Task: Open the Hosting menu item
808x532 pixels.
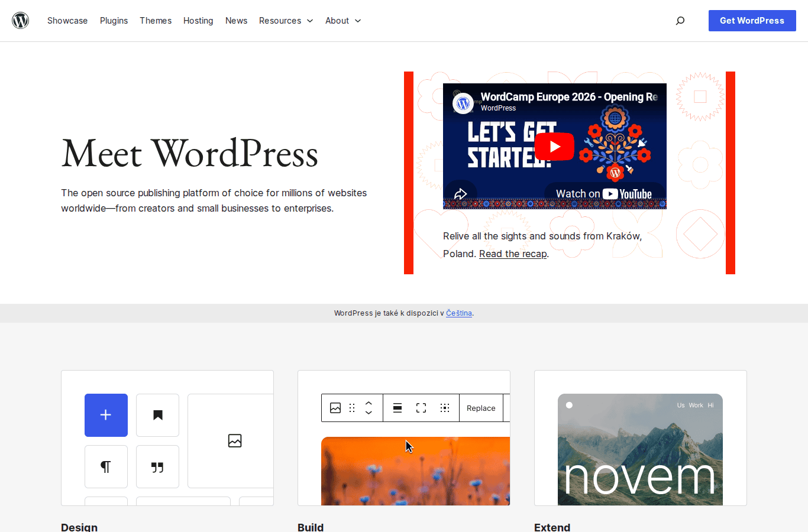Action: [198, 21]
